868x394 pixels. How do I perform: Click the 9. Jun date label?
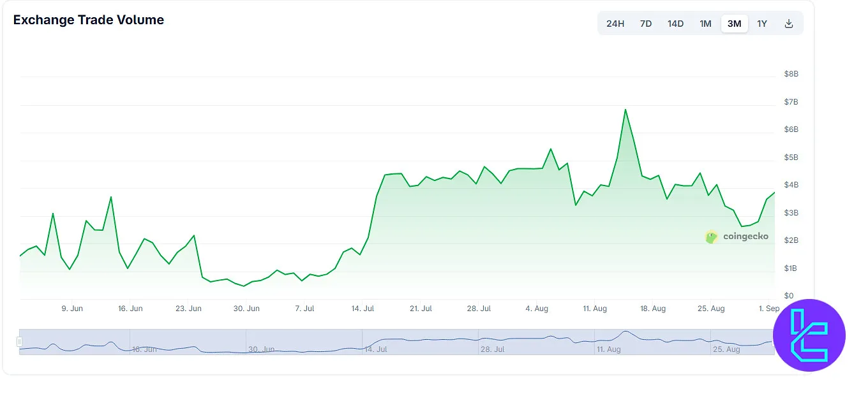pos(72,309)
